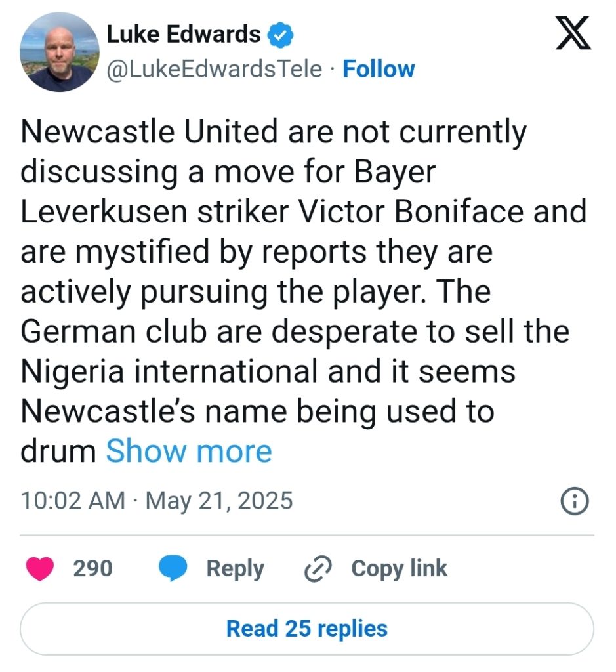Click the May 21, 2025 date
616x672 pixels.
pos(219,501)
